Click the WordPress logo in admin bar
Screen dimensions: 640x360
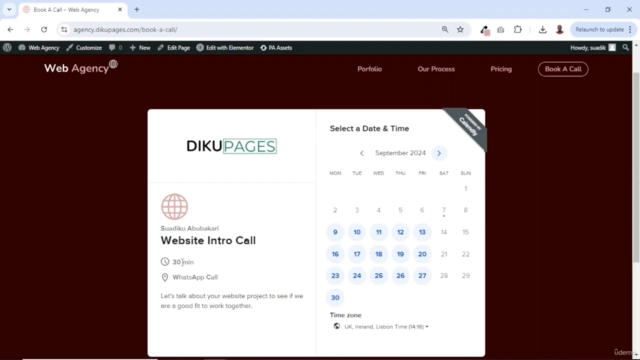(x=7, y=48)
